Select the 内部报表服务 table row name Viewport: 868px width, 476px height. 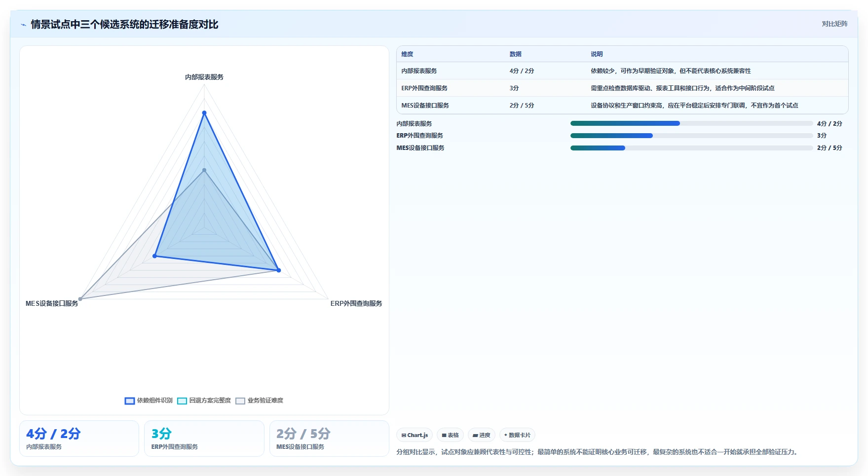[419, 71]
